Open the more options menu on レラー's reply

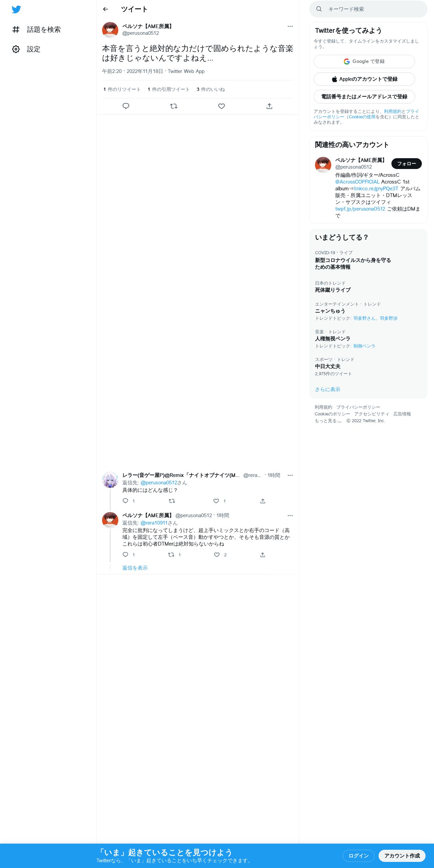(290, 475)
